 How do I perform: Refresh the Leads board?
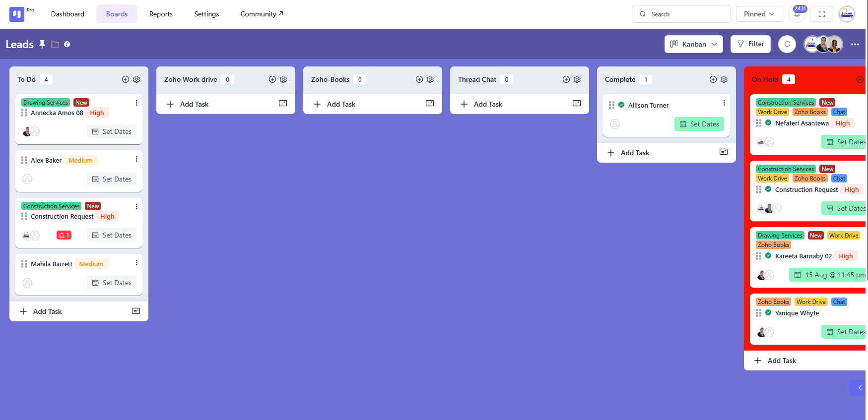coord(787,44)
